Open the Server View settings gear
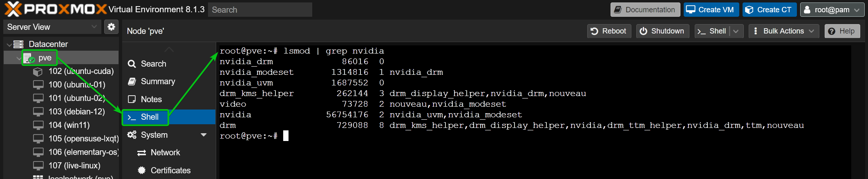 pyautogui.click(x=111, y=27)
